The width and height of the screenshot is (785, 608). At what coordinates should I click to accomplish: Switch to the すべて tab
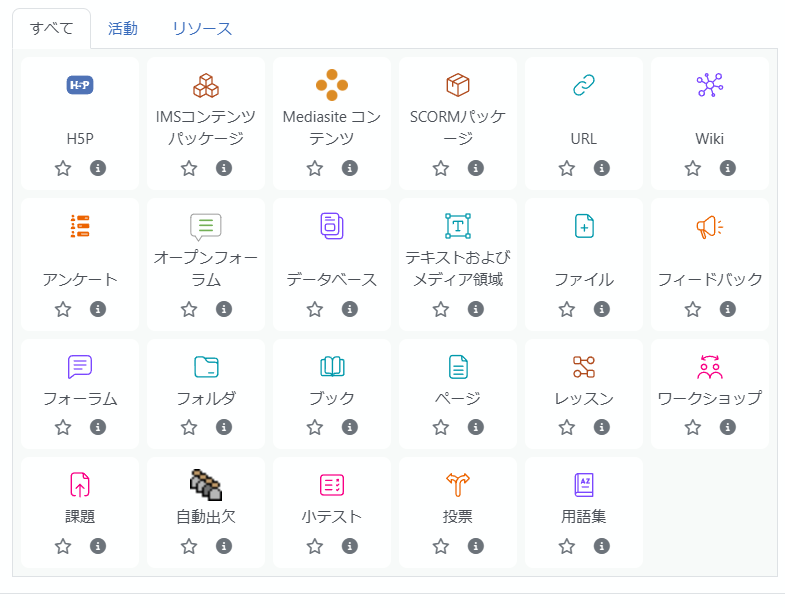pyautogui.click(x=52, y=29)
